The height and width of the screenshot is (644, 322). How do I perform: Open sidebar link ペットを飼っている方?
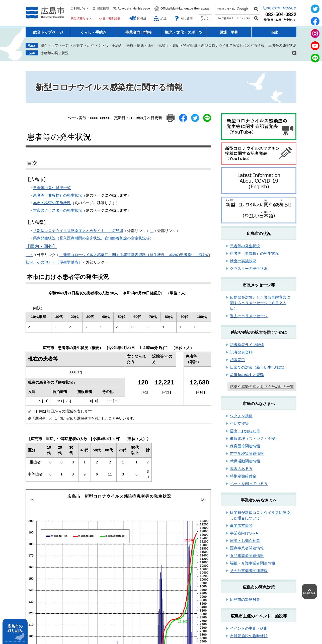249,484
